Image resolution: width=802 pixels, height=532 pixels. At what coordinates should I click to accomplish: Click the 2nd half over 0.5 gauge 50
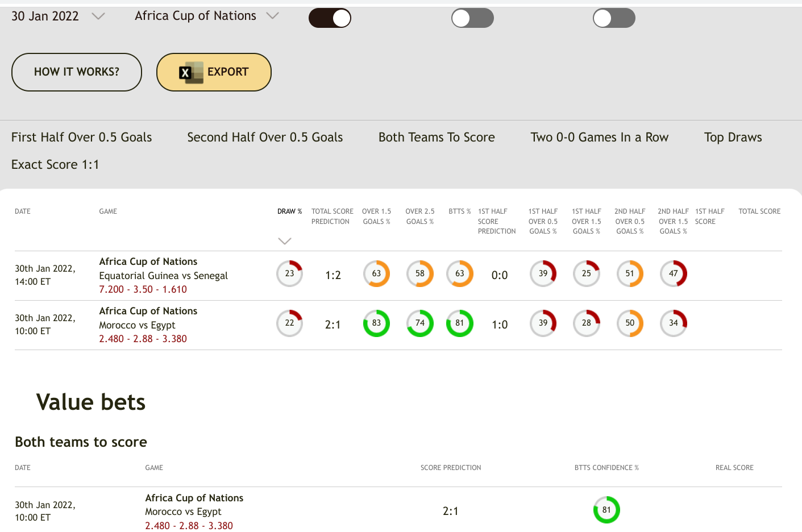tap(630, 323)
